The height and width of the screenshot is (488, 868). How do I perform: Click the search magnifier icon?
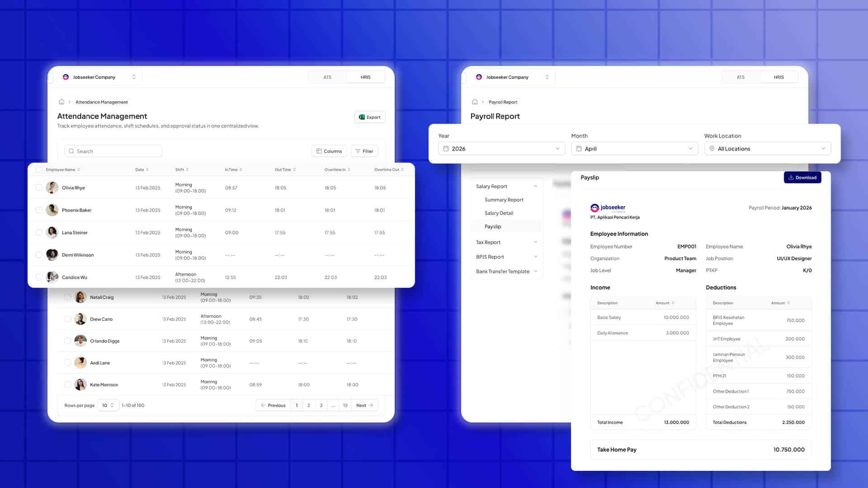click(x=71, y=151)
